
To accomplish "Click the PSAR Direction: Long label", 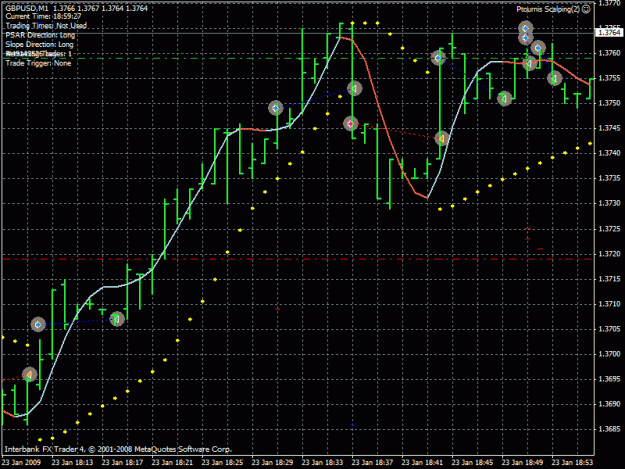I will point(40,35).
